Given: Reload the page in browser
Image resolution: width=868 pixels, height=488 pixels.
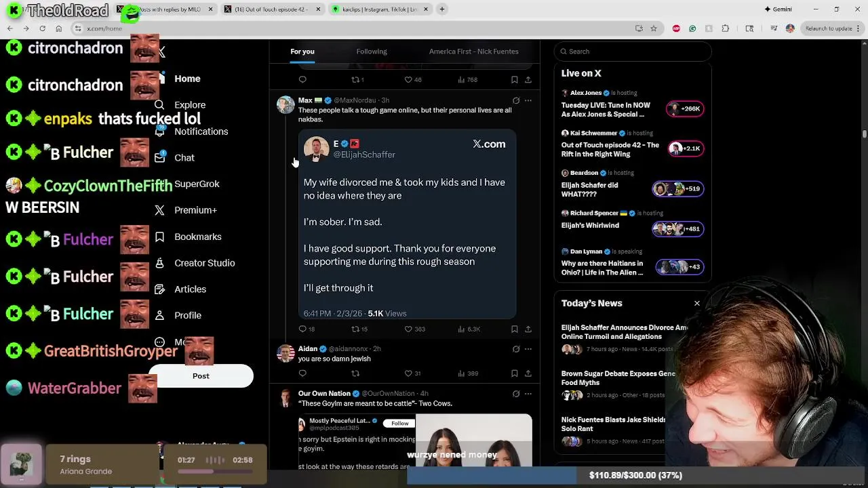Looking at the screenshot, I should pos(42,28).
